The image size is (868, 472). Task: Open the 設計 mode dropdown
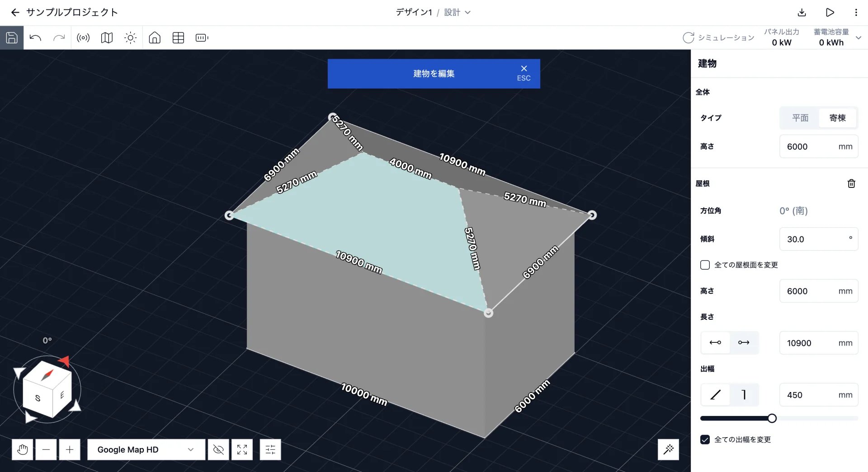(457, 13)
